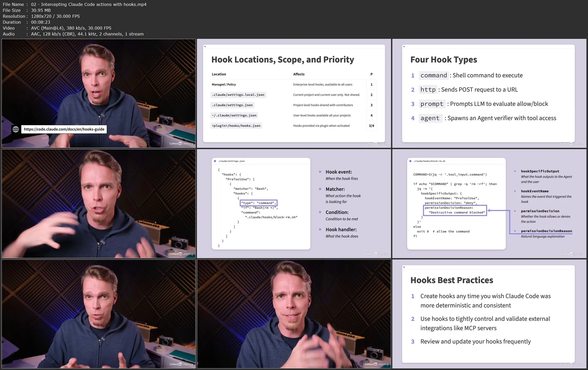This screenshot has height=370, width=588.
Task: Click the 'Hooks Best Practices' slide heading
Action: tap(452, 280)
